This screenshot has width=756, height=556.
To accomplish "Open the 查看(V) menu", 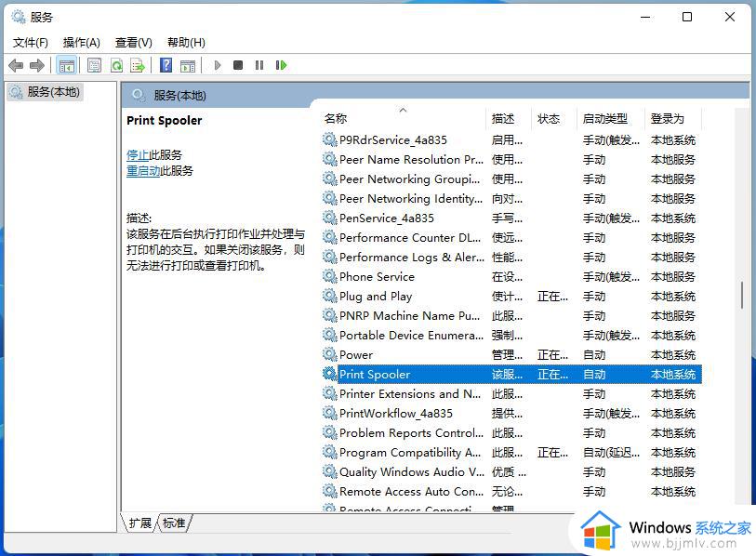I will click(134, 43).
